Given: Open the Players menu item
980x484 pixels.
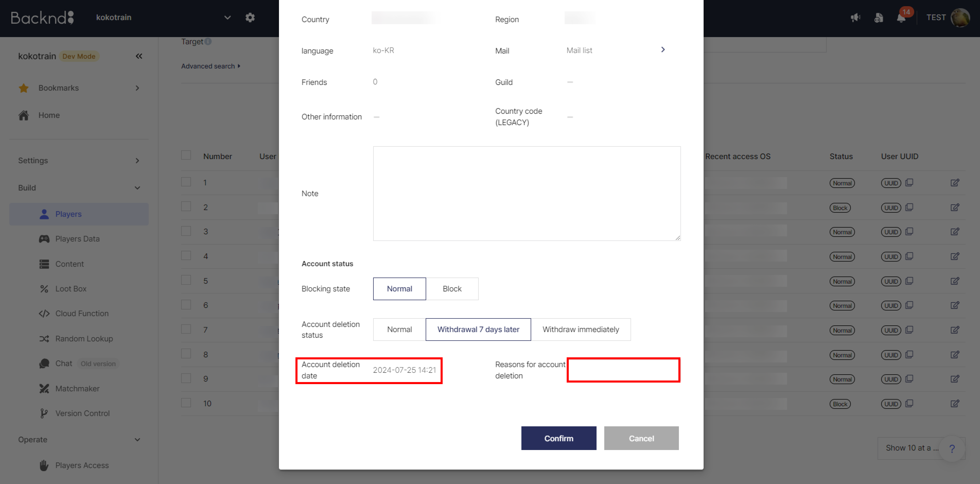Looking at the screenshot, I should (79, 214).
